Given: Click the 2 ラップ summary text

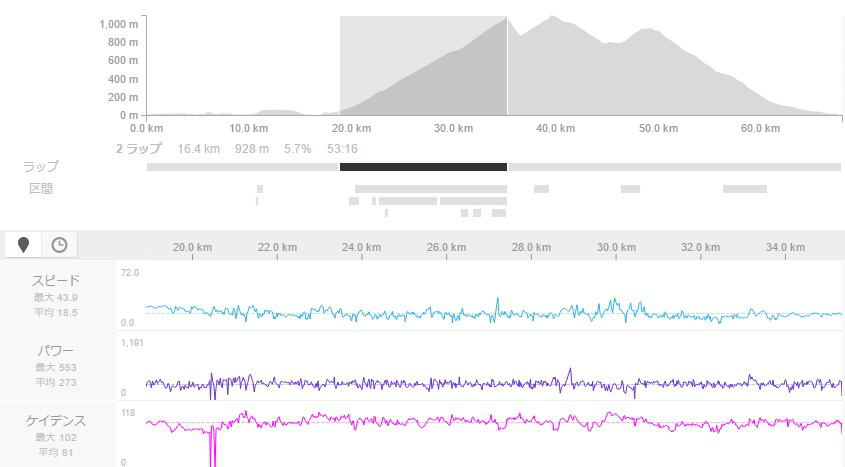Looking at the screenshot, I should [138, 149].
